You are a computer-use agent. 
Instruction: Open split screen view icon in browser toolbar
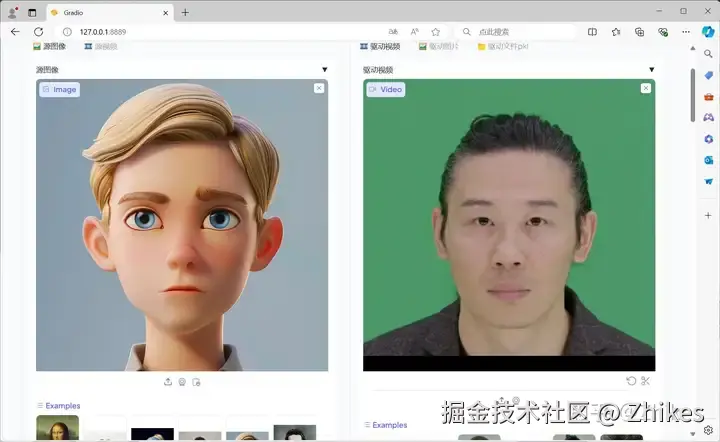(x=592, y=32)
